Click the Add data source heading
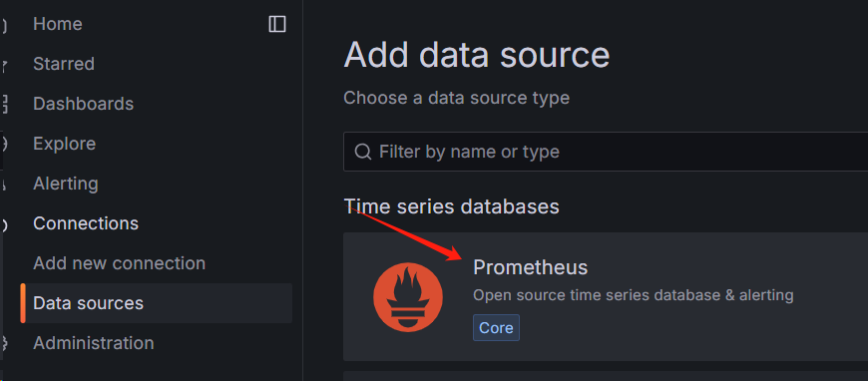This screenshot has height=381, width=868. point(477,55)
